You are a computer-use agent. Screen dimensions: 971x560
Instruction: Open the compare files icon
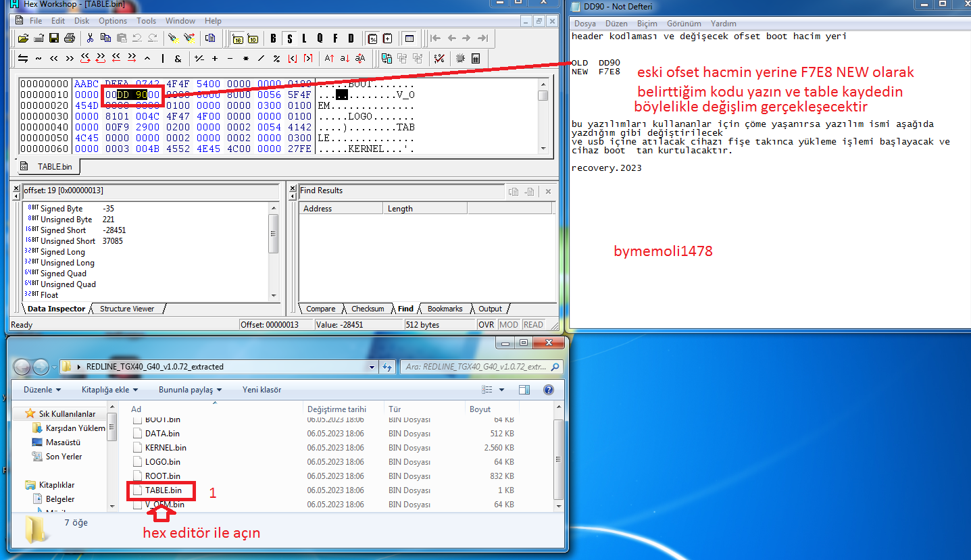click(387, 58)
